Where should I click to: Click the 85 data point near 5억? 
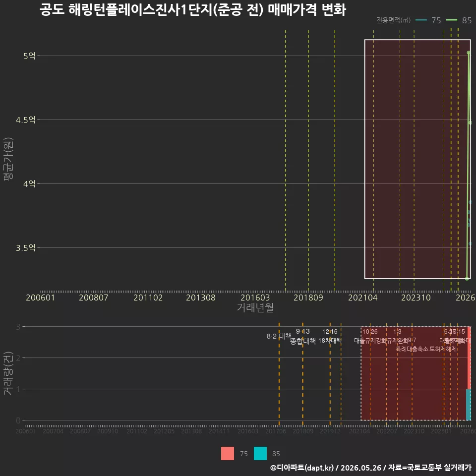(469, 53)
